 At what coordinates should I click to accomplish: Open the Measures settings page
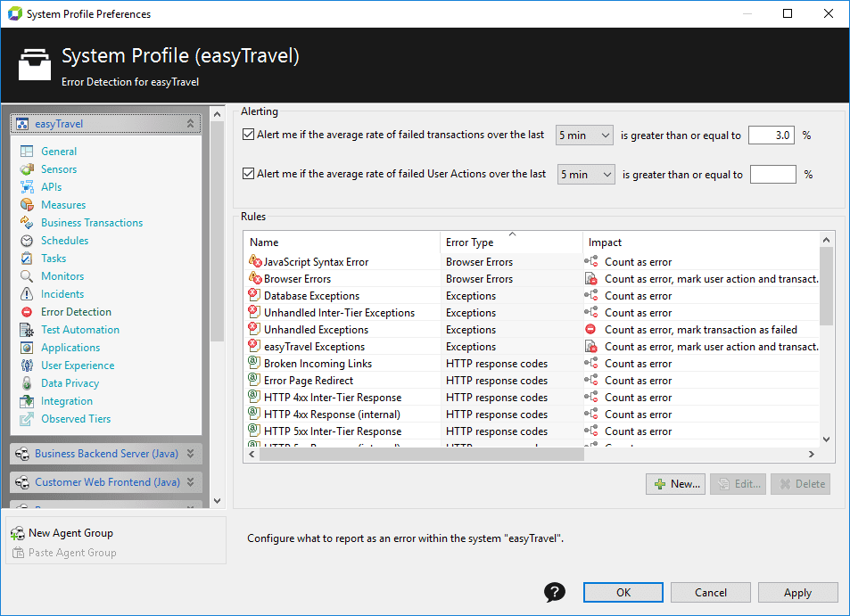tap(63, 205)
